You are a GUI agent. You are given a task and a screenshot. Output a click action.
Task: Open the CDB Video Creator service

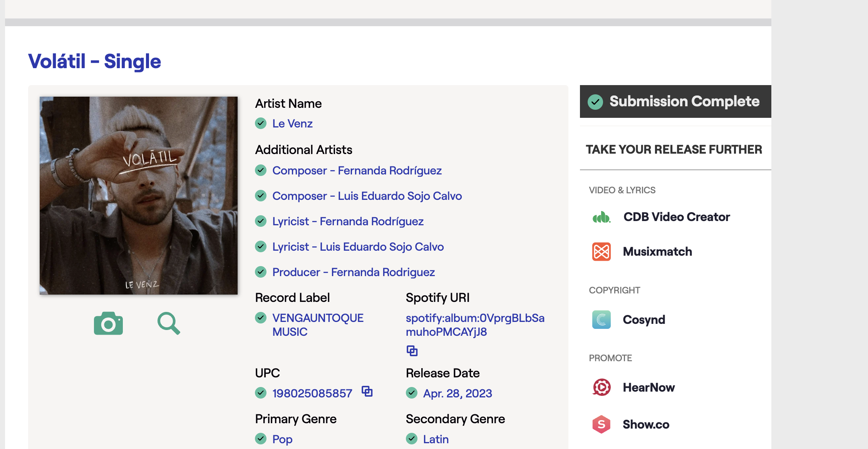pos(677,217)
